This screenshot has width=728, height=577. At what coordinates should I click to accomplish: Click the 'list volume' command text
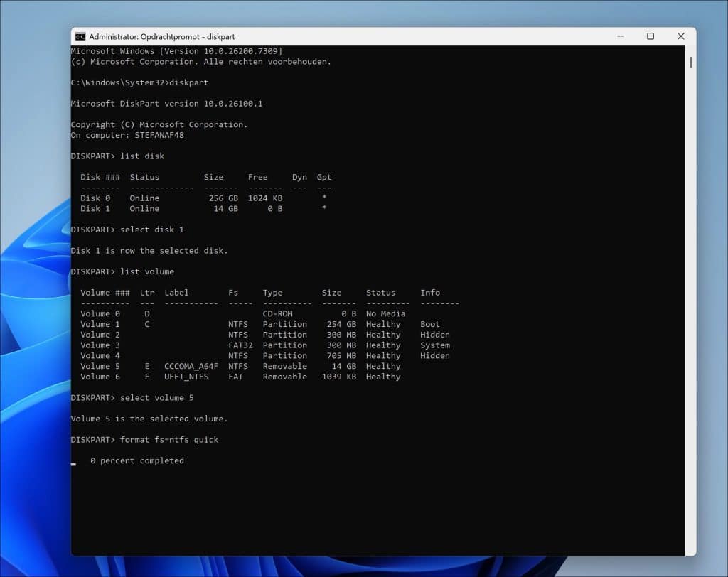pos(147,271)
